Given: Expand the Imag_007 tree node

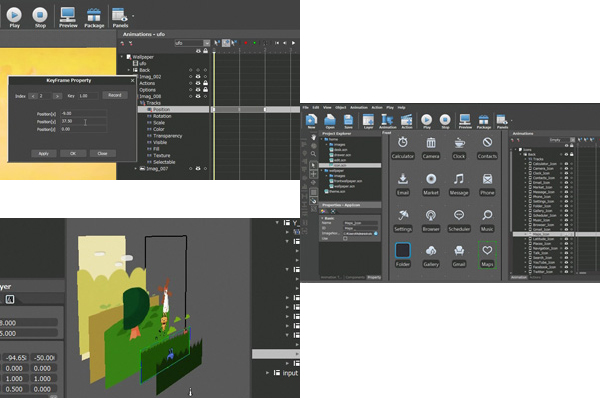Looking at the screenshot, I should [x=135, y=169].
